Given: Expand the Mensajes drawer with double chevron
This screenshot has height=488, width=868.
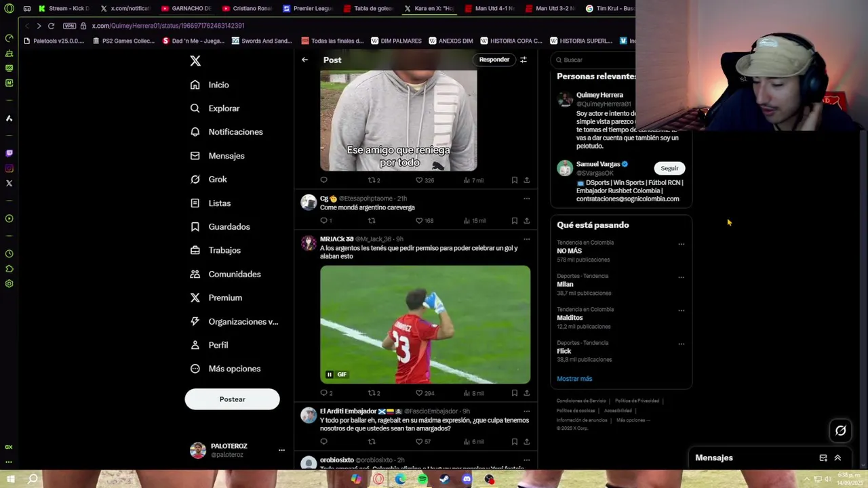Looking at the screenshot, I should (837, 457).
